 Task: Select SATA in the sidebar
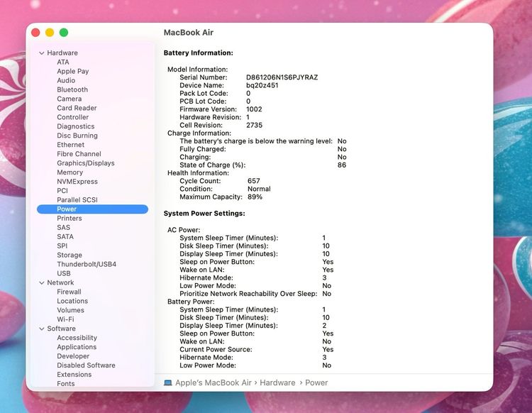65,236
